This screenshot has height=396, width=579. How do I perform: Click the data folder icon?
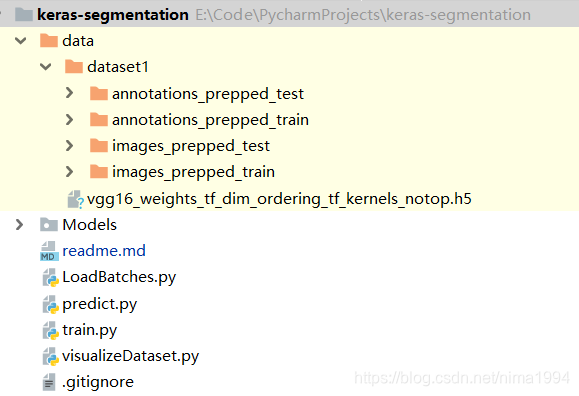click(49, 41)
